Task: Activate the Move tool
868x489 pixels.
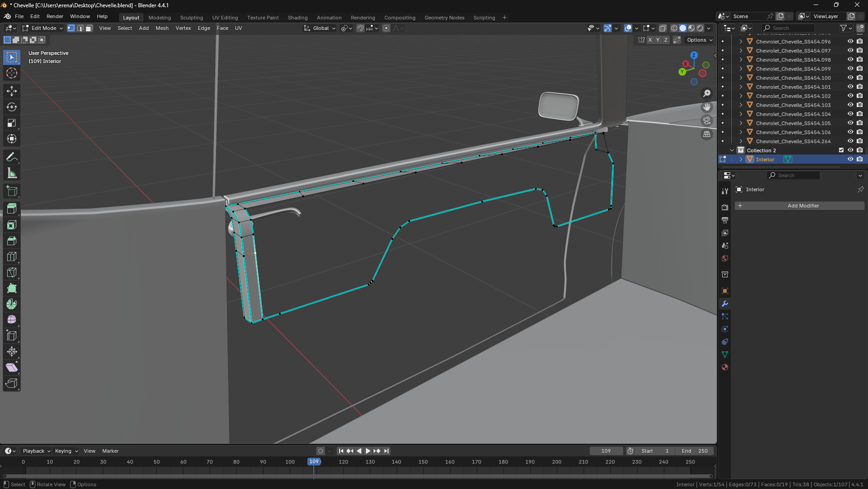Action: (12, 91)
